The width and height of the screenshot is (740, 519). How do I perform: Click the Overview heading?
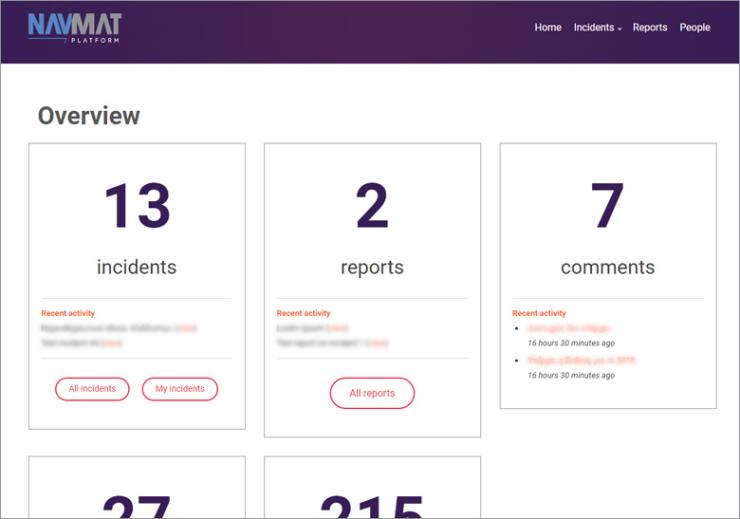tap(89, 116)
